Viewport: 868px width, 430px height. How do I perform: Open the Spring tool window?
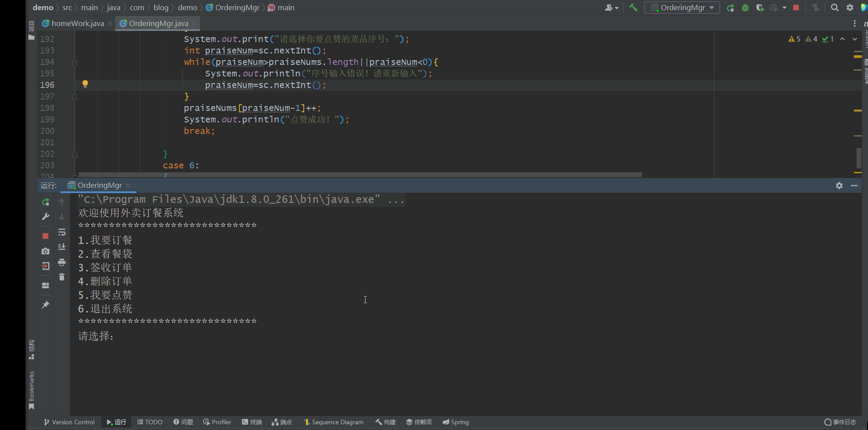pyautogui.click(x=456, y=422)
